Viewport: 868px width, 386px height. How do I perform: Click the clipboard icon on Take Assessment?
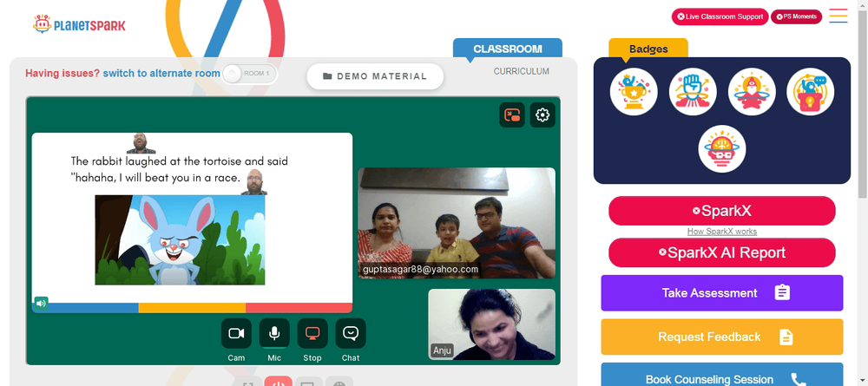coord(782,292)
